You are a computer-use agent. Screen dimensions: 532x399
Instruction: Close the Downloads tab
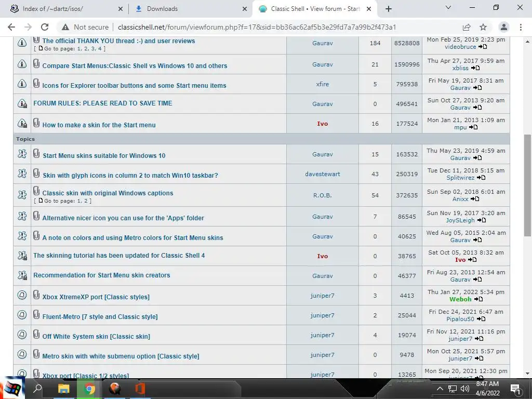coord(245,9)
